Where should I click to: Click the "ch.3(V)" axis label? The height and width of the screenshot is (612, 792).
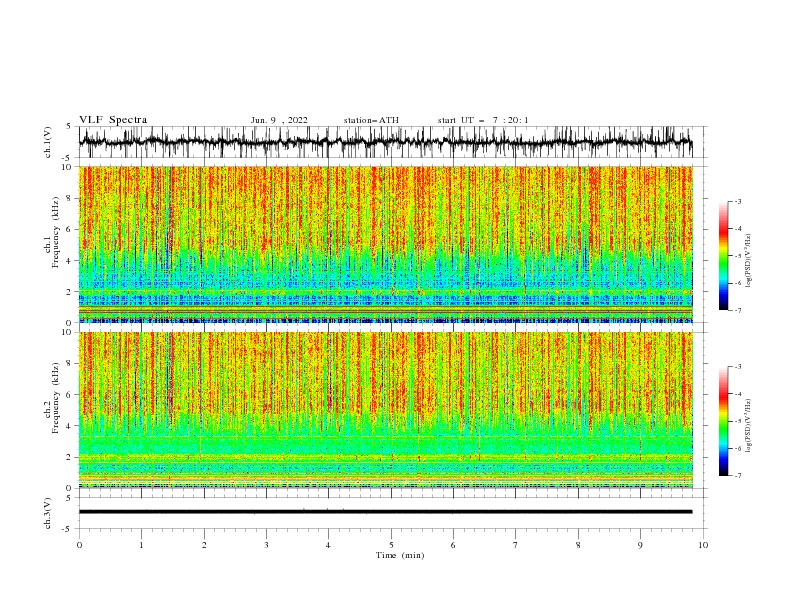tap(48, 513)
